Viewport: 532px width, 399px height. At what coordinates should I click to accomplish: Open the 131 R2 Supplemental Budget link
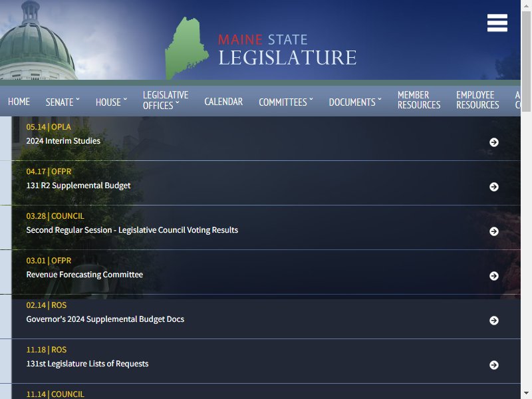pyautogui.click(x=78, y=186)
